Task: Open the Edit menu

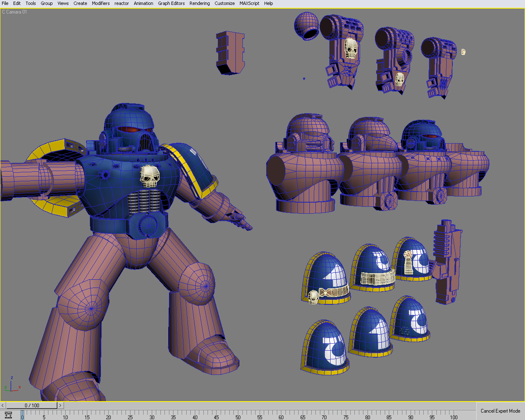Action: click(x=17, y=3)
